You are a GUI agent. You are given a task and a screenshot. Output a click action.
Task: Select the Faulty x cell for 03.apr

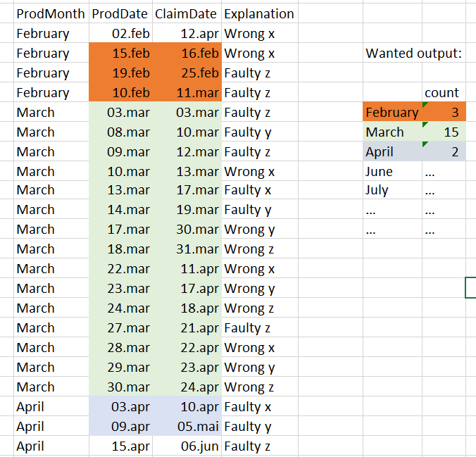click(260, 406)
